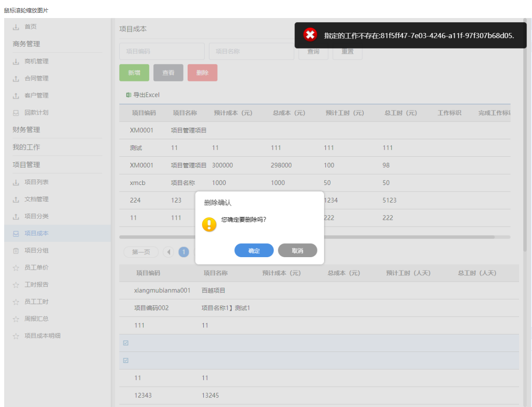Open 工时报告 in sidebar
Screen dimensions: 532x407
tap(37, 284)
